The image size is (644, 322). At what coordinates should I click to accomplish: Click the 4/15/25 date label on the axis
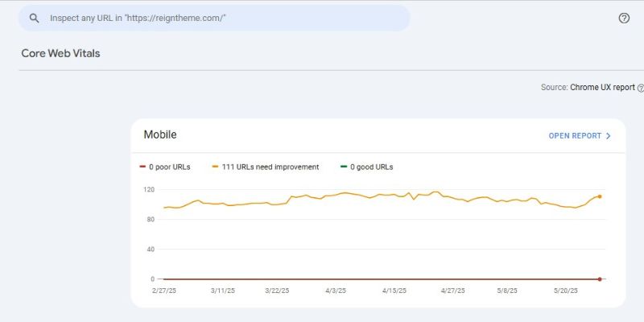pyautogui.click(x=395, y=291)
